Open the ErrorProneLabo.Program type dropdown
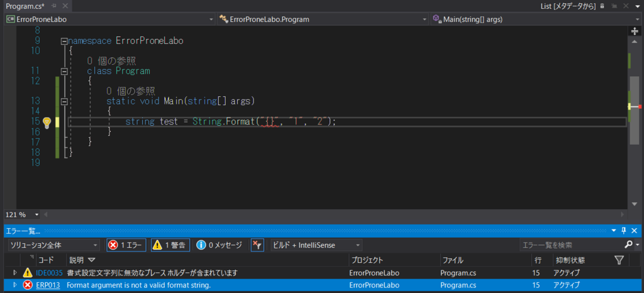The height and width of the screenshot is (293, 644). (x=323, y=19)
